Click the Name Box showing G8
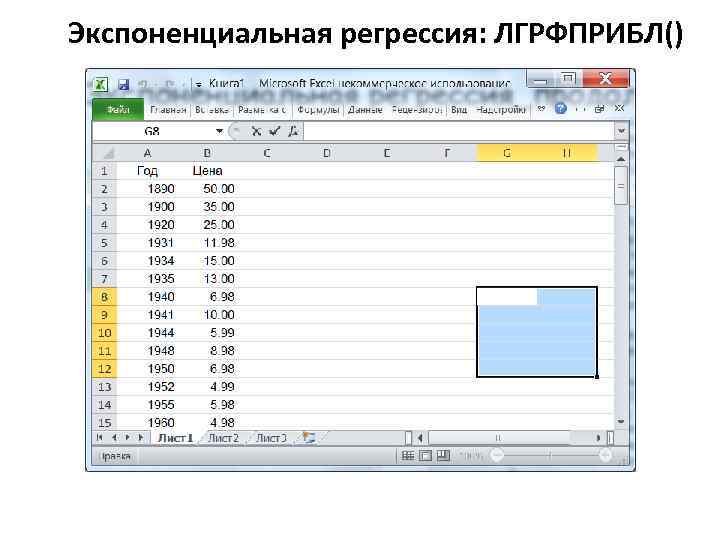The width and height of the screenshot is (720, 540). pyautogui.click(x=152, y=131)
